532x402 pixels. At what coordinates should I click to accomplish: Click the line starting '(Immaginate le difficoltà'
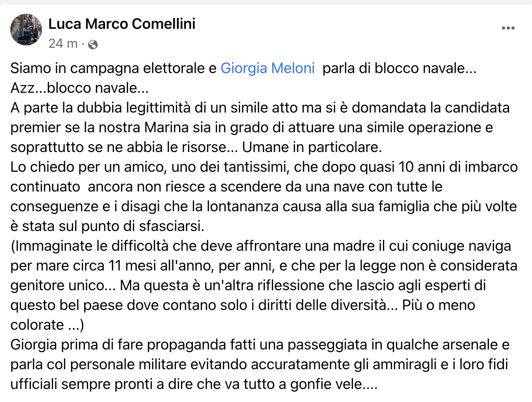click(x=260, y=246)
